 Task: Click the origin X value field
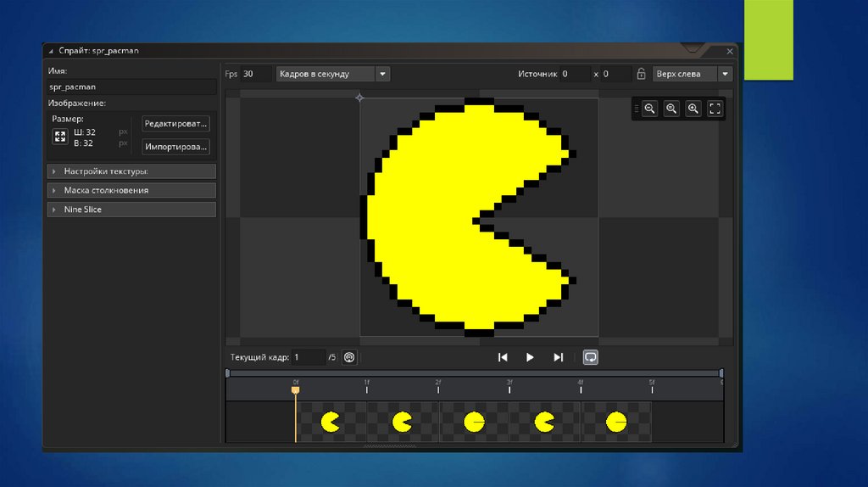[x=575, y=74]
